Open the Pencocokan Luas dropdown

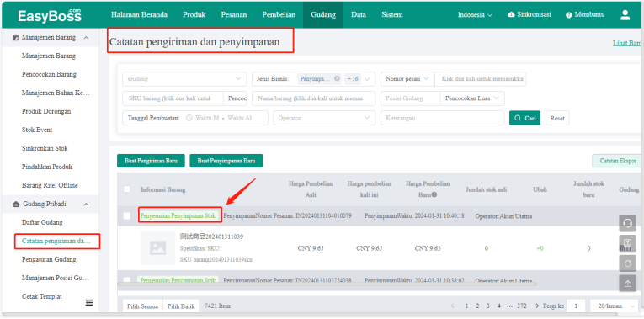coord(472,98)
